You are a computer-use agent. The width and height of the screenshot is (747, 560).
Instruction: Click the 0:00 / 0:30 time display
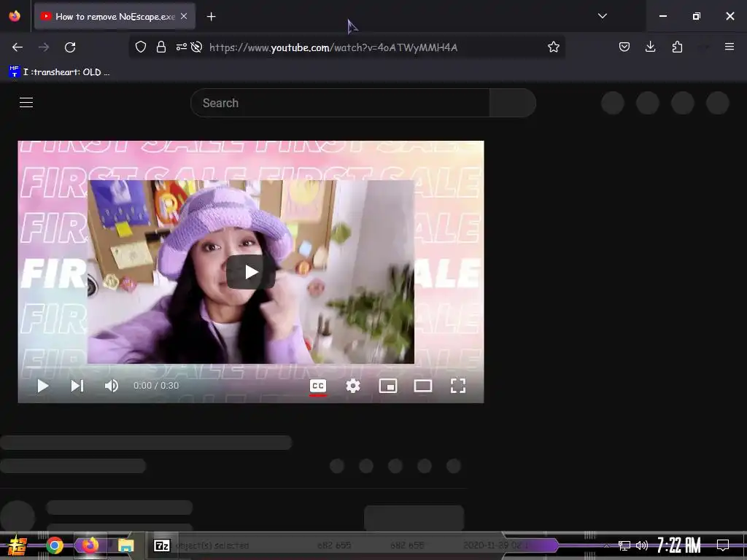[x=156, y=386]
